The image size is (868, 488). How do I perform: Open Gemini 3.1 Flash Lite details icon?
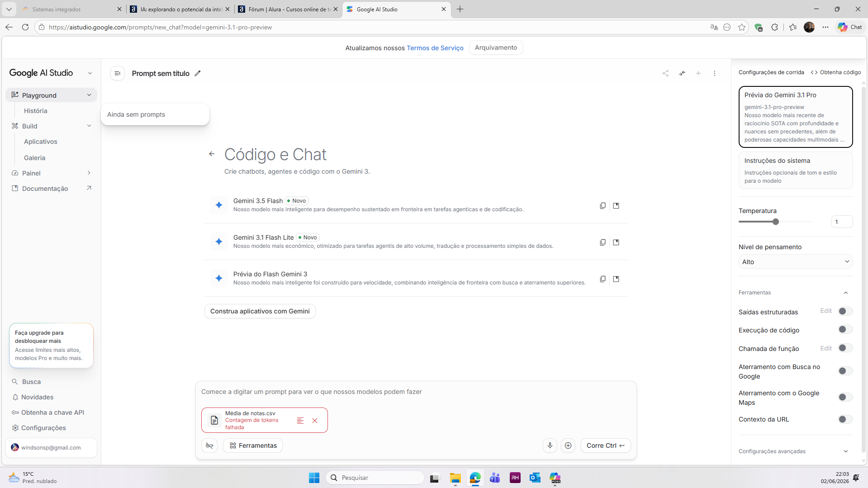click(x=616, y=242)
